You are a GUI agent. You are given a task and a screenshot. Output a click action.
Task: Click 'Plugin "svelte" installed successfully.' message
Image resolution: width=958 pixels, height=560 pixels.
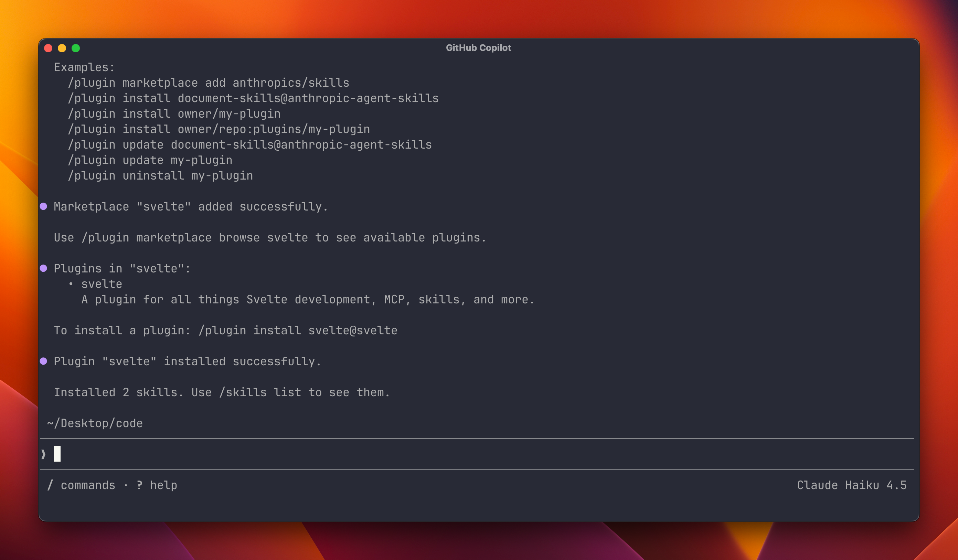(187, 361)
